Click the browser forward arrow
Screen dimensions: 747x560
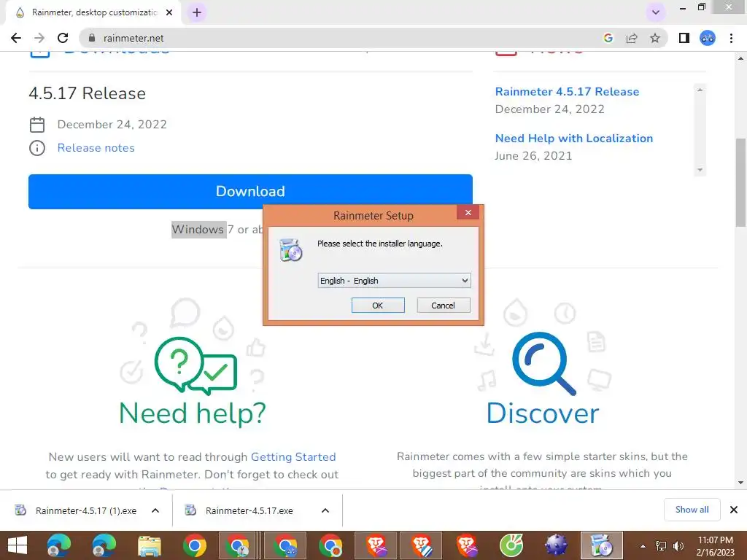39,38
